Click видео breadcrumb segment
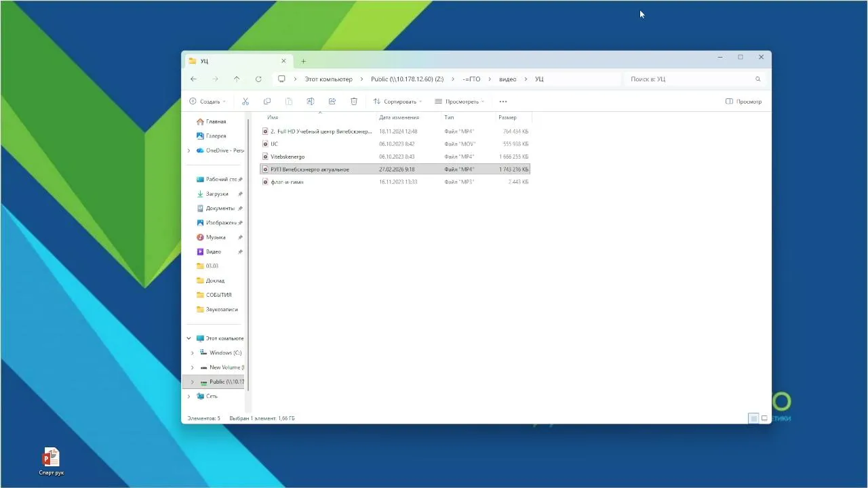The height and width of the screenshot is (488, 868). pyautogui.click(x=507, y=79)
